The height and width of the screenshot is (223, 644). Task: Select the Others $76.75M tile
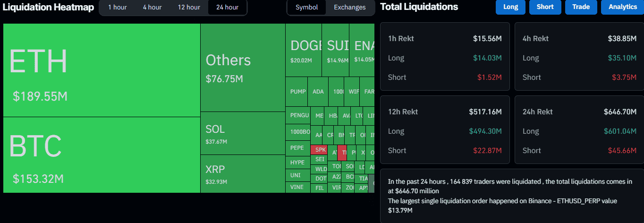coord(243,68)
